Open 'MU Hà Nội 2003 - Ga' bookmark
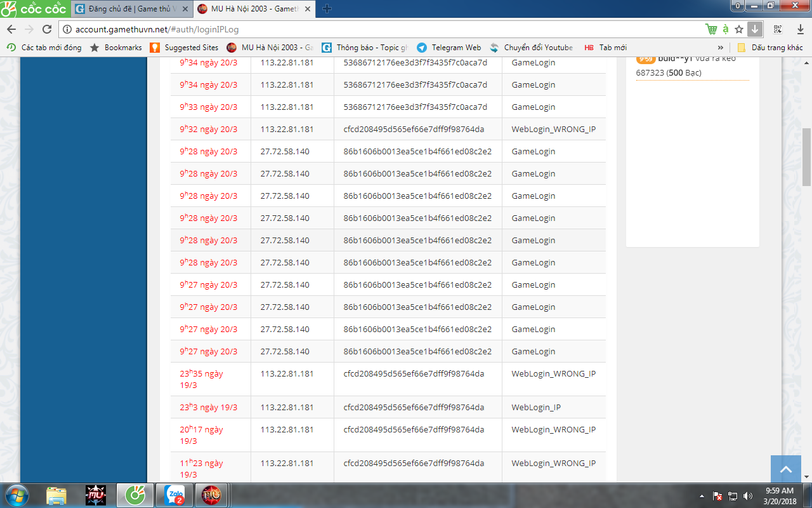 point(270,48)
